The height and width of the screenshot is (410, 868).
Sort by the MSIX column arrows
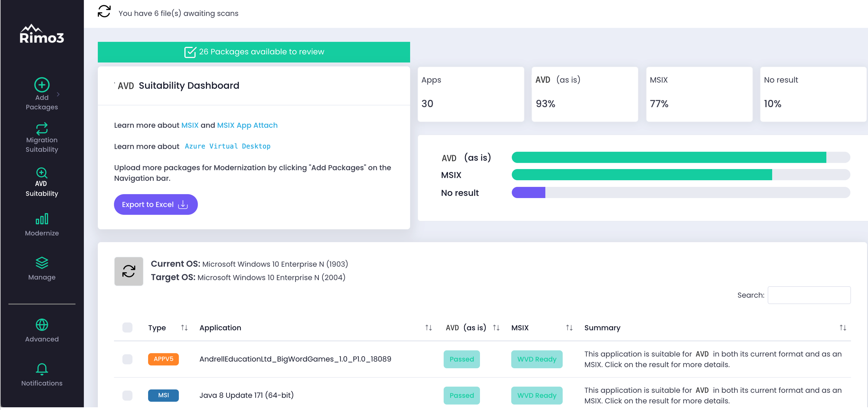pos(569,328)
